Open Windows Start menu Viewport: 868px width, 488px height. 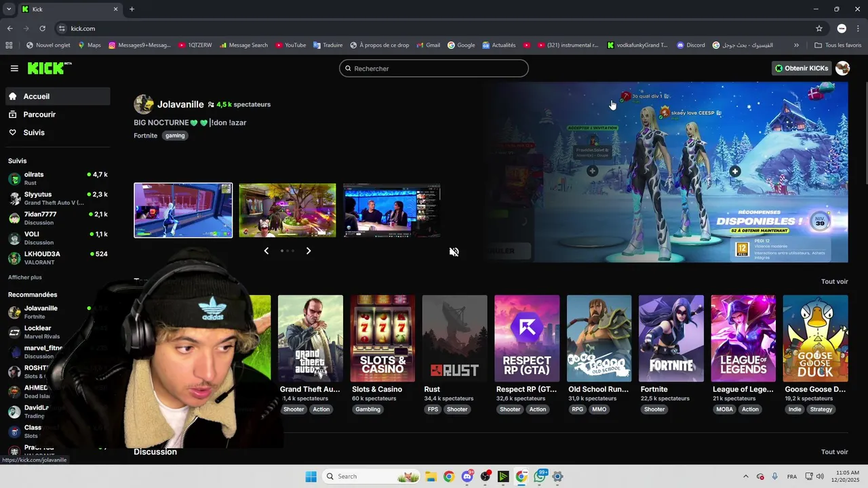click(x=311, y=476)
